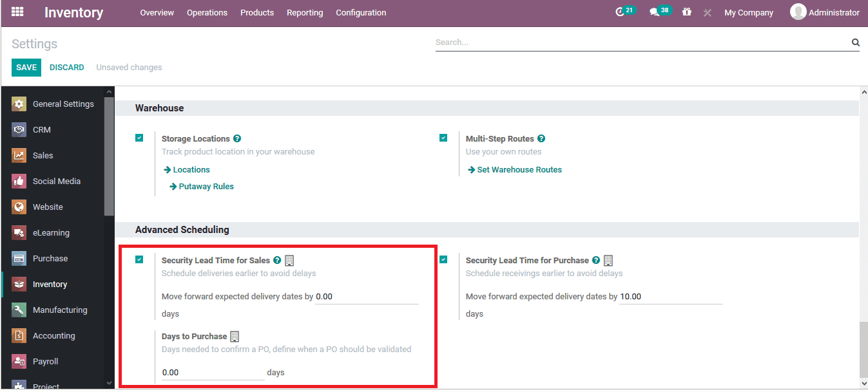Click company building icon beside Security Lead Time for Purchase

(x=608, y=260)
